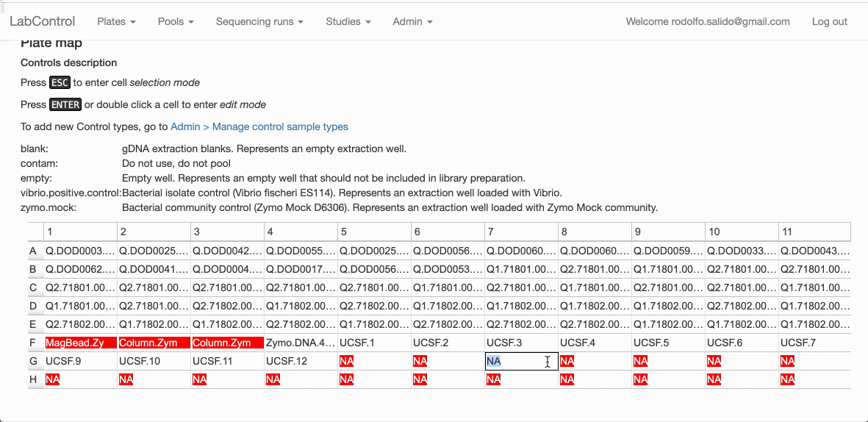This screenshot has height=422, width=868.
Task: Select column header 7
Action: point(521,232)
